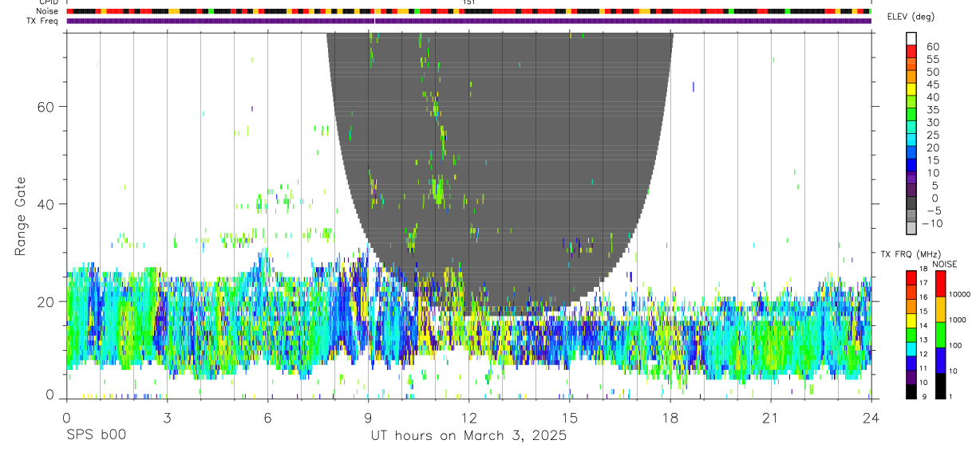Click the x-axis tick label '9'
This screenshot has width=980, height=452.
[368, 418]
